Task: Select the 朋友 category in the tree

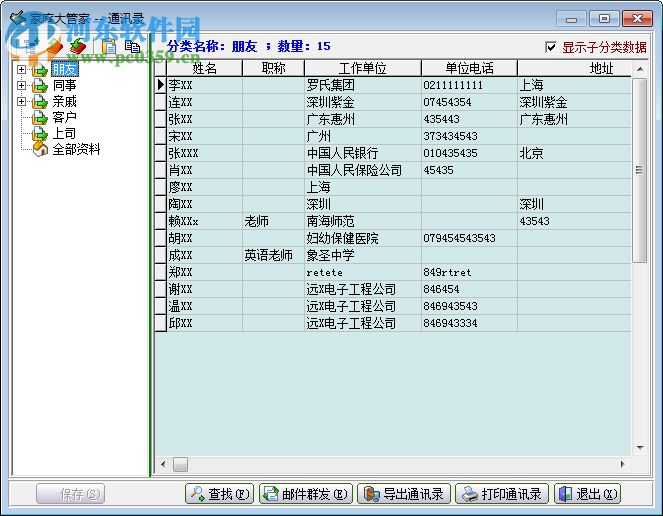Action: 64,69
